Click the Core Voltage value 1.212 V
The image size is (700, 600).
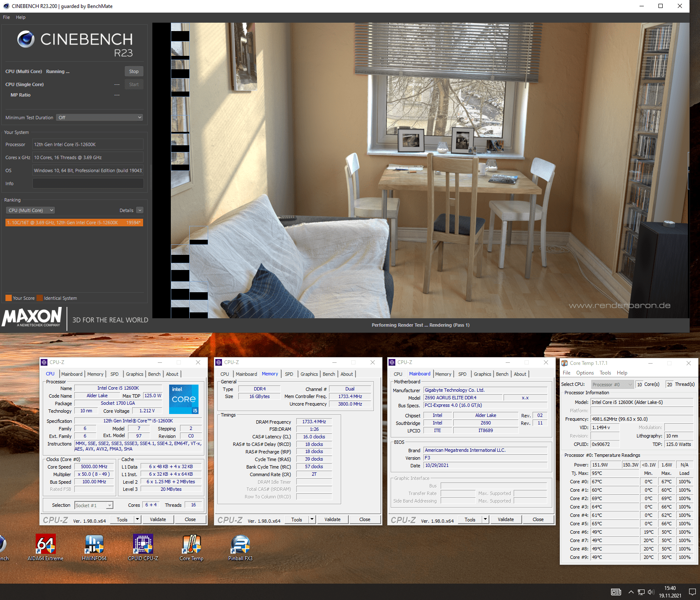(x=147, y=411)
